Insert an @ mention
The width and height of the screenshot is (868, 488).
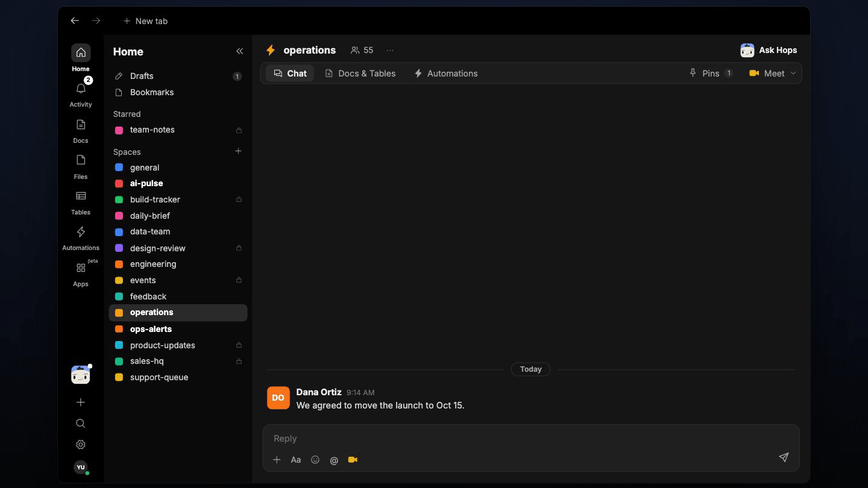pos(334,460)
